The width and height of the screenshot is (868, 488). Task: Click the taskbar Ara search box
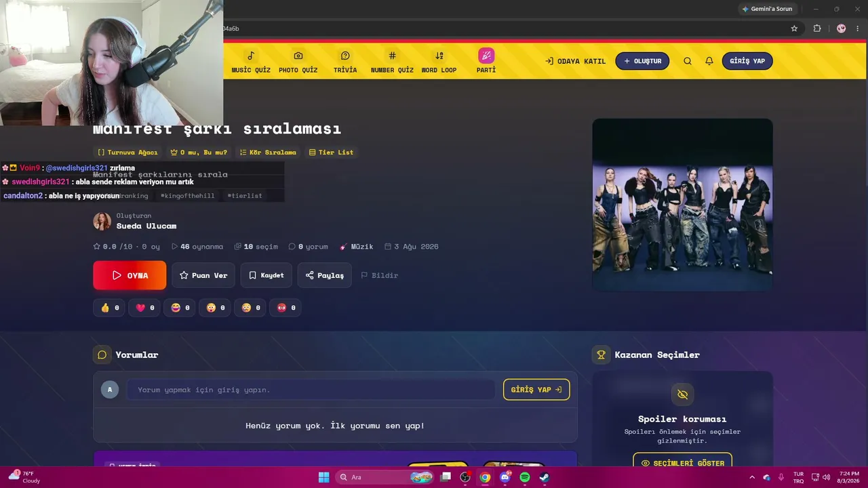coord(386,477)
